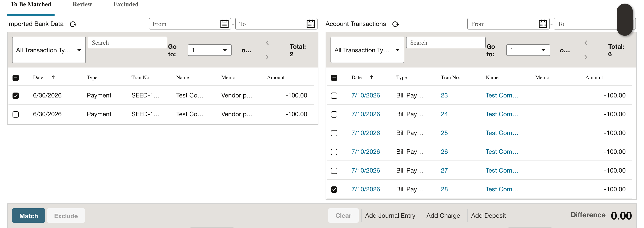Sort Imported Bank Data by Date arrow
Screen dimensions: 644x228
(53, 77)
